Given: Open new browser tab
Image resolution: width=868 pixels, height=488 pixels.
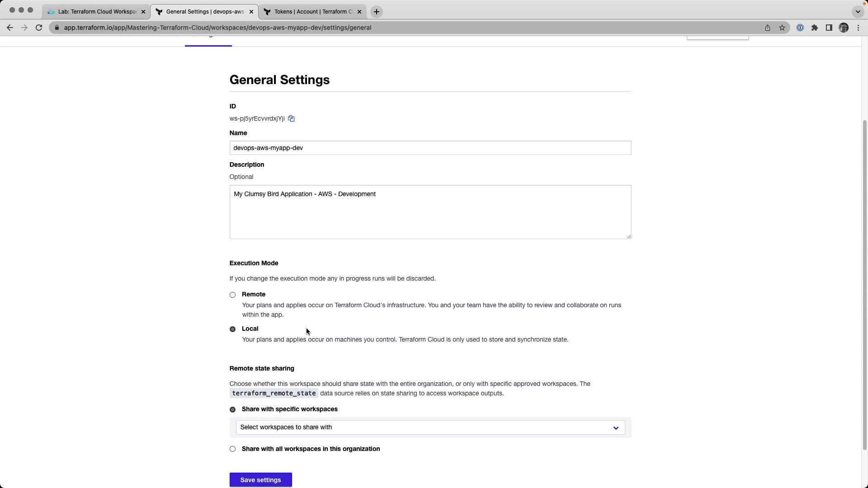Looking at the screenshot, I should click(377, 12).
